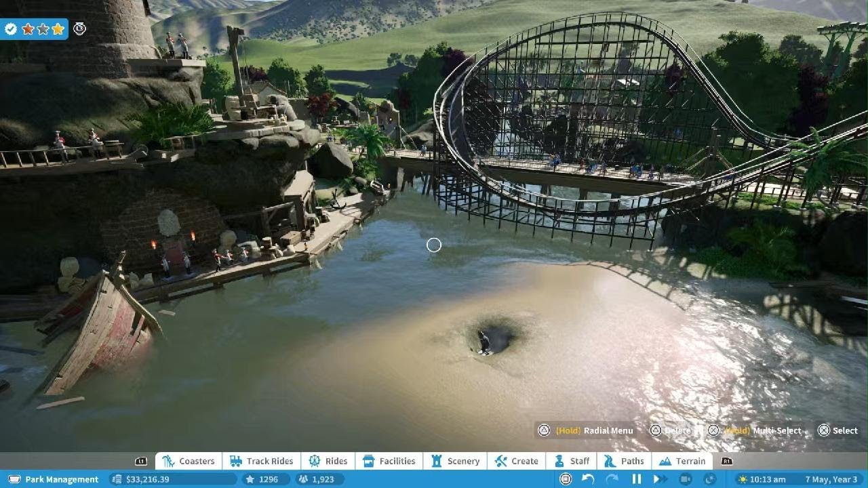Click the money coins icon
868x488 pixels.
point(117,479)
